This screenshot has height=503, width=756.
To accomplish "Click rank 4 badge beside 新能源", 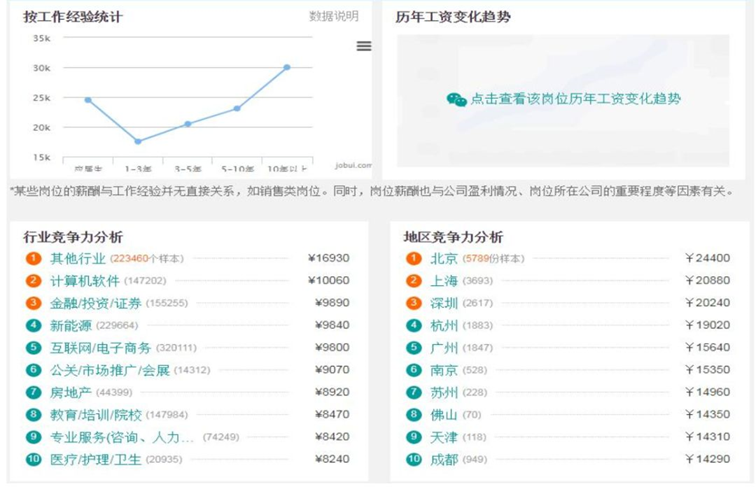I will [x=33, y=326].
